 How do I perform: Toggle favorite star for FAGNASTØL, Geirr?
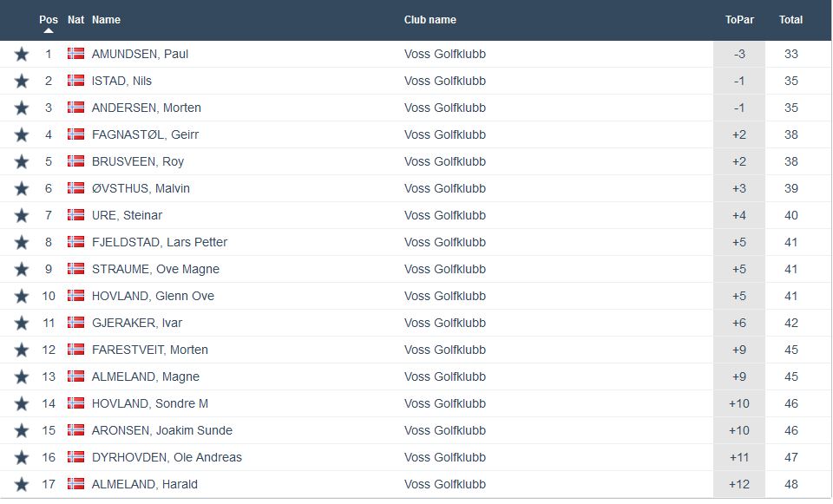click(x=22, y=135)
